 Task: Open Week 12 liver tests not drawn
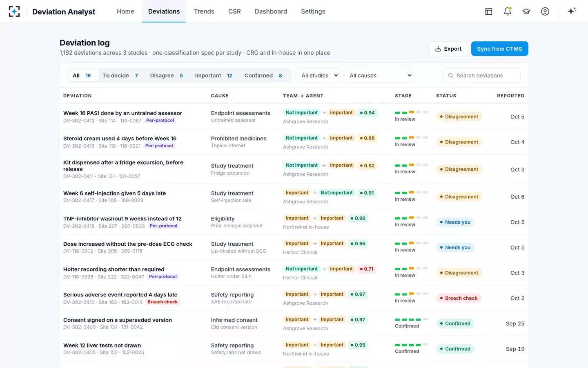[102, 346]
